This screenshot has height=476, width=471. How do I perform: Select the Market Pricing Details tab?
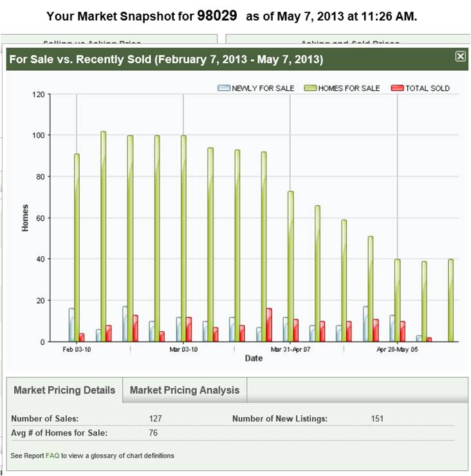pyautogui.click(x=64, y=390)
